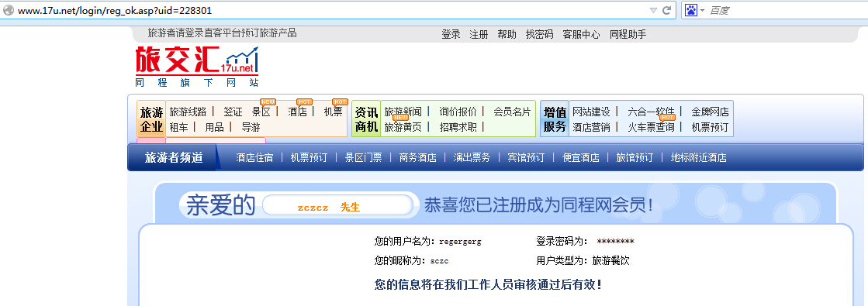Open 金牌网店 link
The width and height of the screenshot is (868, 306).
[711, 112]
